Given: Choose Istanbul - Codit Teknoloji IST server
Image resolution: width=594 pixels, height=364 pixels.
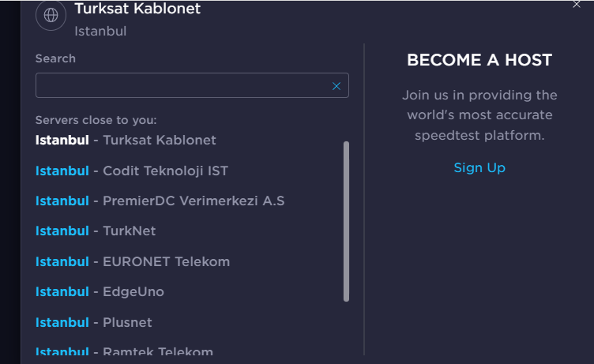Looking at the screenshot, I should pos(132,171).
